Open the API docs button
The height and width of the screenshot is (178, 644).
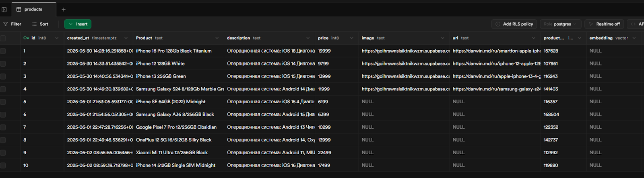pyautogui.click(x=637, y=24)
